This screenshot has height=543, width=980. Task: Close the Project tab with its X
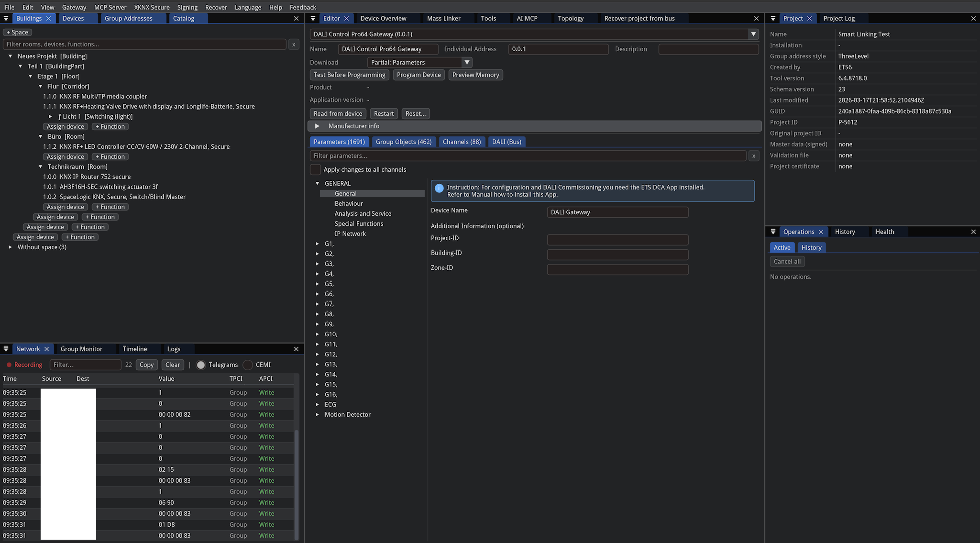pyautogui.click(x=809, y=18)
